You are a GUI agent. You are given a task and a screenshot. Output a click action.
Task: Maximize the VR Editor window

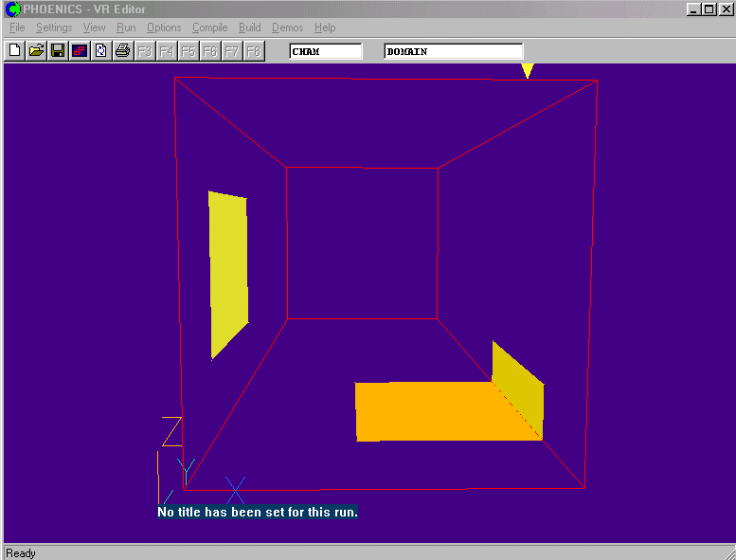pyautogui.click(x=709, y=9)
